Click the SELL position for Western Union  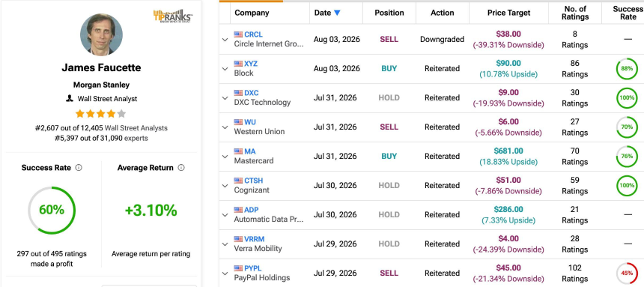pyautogui.click(x=389, y=127)
